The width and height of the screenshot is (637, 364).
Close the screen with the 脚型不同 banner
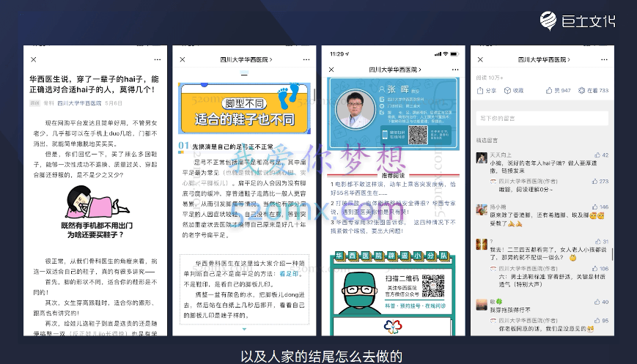183,59
